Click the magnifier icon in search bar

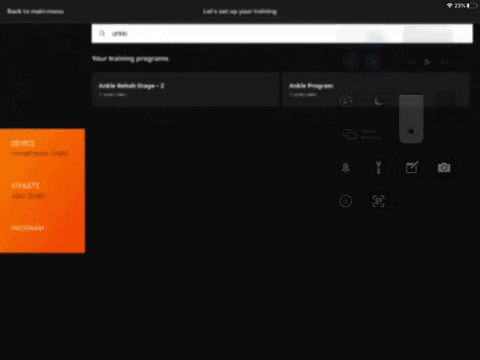pyautogui.click(x=102, y=33)
